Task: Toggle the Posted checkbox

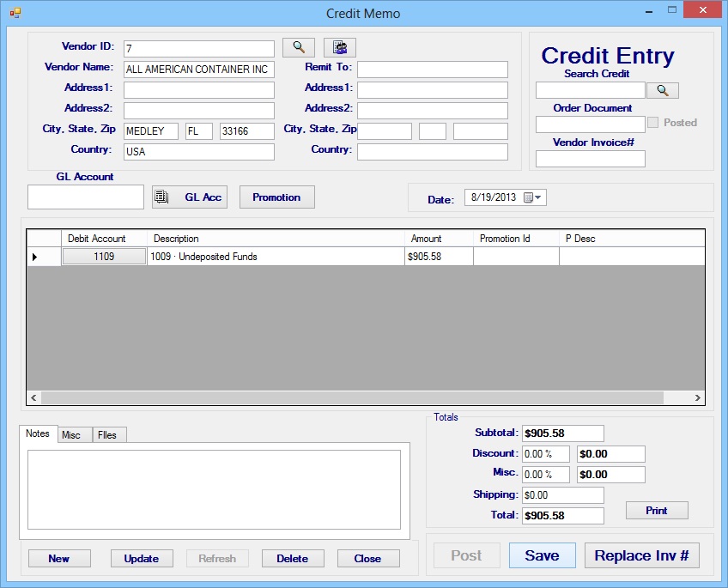Action: coord(652,123)
